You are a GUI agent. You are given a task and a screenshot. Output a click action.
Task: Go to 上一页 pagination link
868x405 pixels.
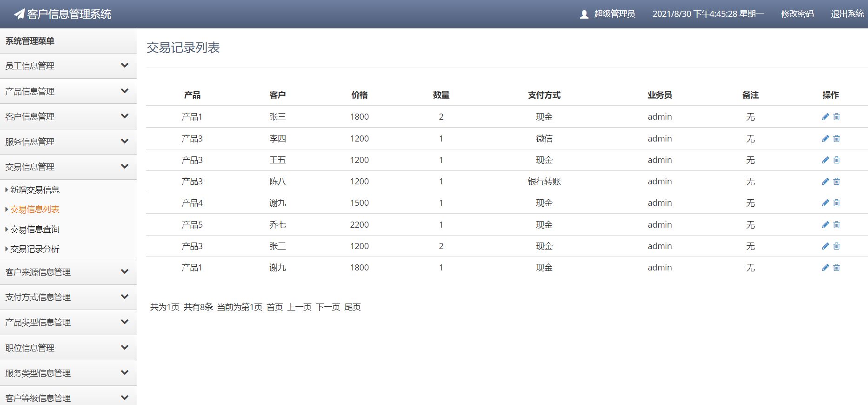[x=299, y=307]
